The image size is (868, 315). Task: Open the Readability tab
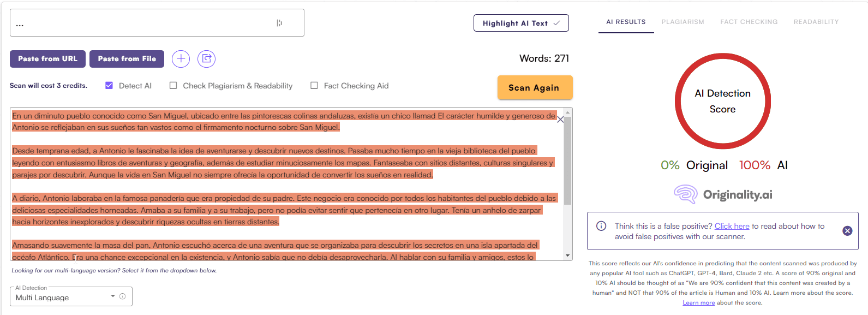816,22
